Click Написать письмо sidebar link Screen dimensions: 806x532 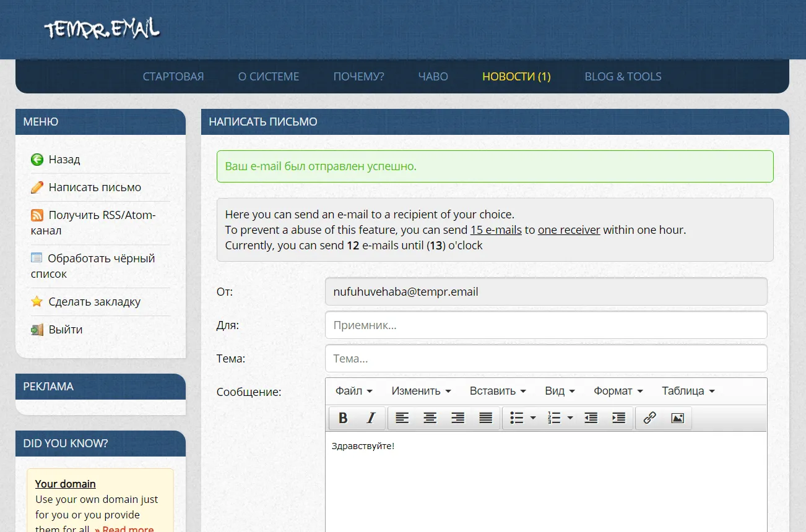click(x=95, y=187)
